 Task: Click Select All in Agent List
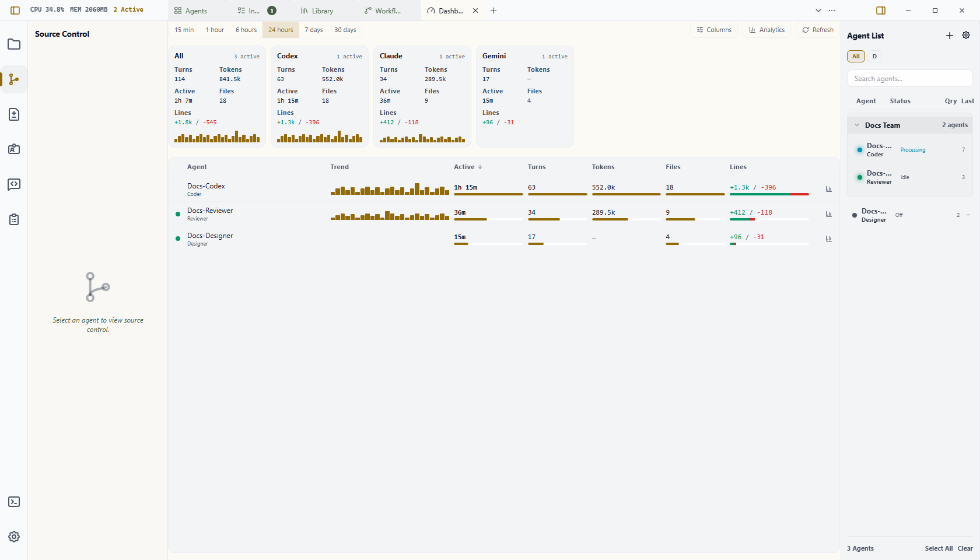(x=939, y=548)
